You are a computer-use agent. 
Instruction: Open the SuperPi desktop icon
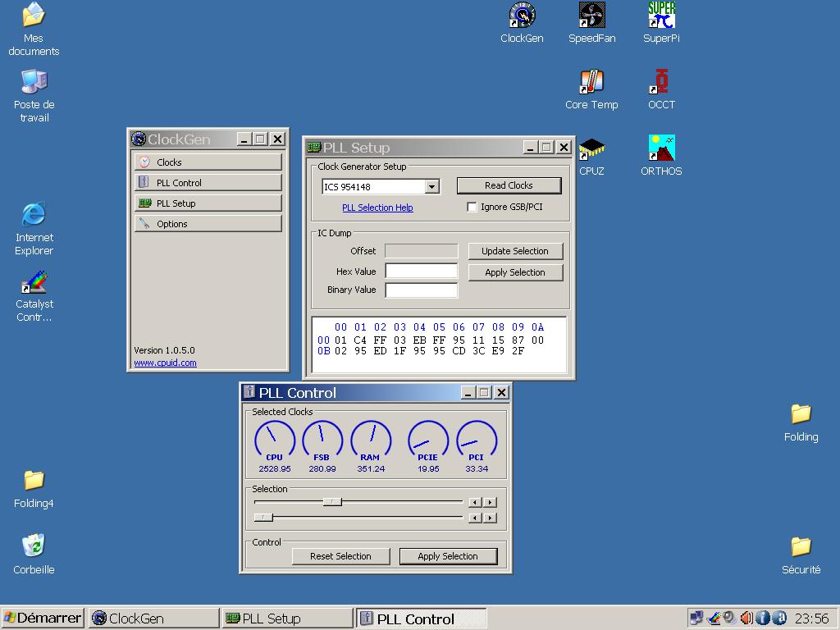[x=661, y=16]
